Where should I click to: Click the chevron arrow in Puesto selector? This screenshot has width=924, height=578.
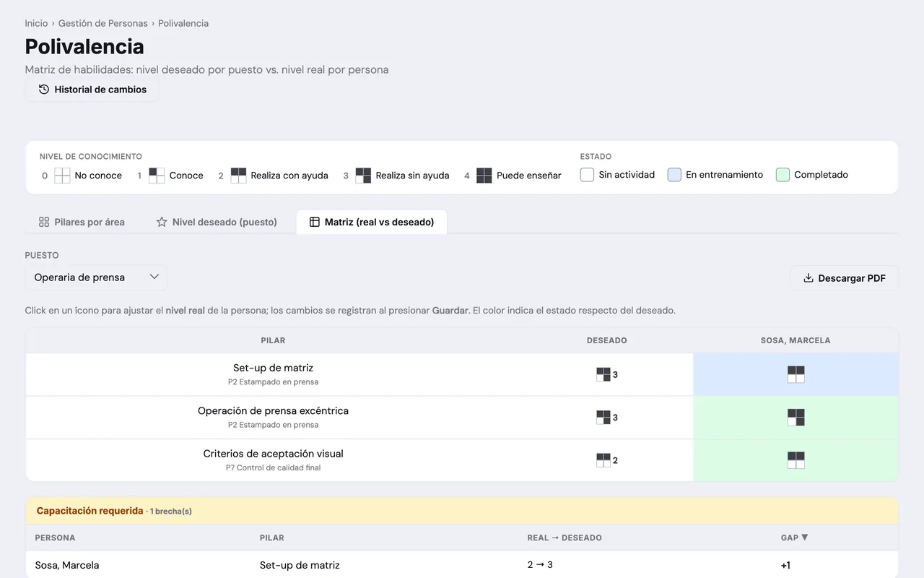(x=154, y=277)
